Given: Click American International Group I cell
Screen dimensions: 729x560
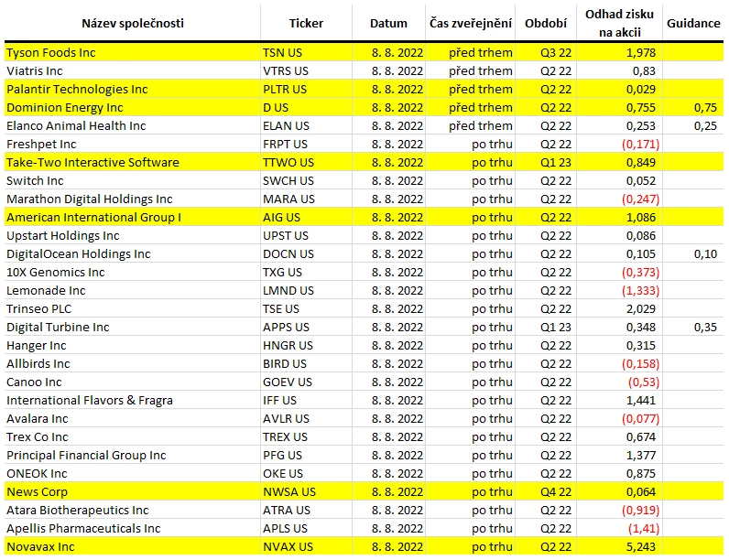Looking at the screenshot, I should 133,217.
